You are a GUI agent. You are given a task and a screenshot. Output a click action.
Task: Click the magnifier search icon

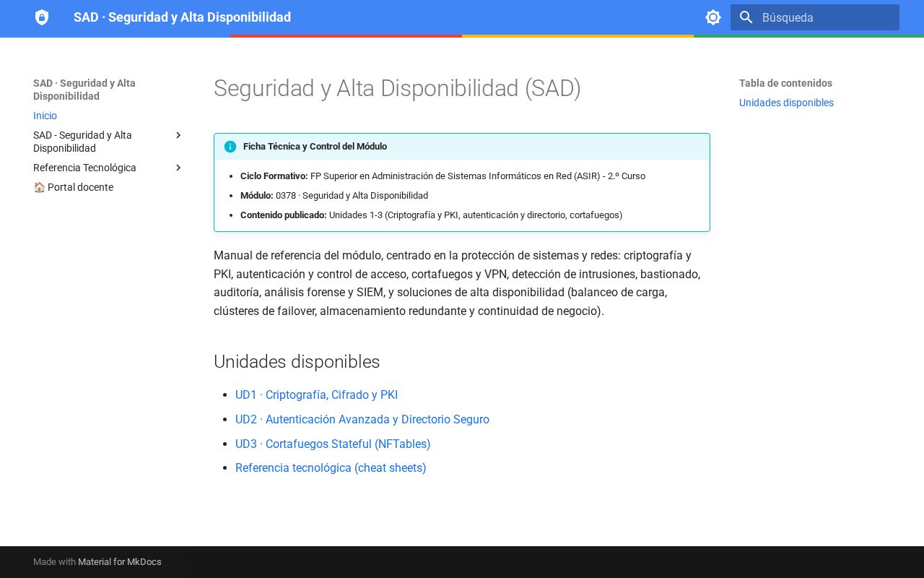point(746,17)
